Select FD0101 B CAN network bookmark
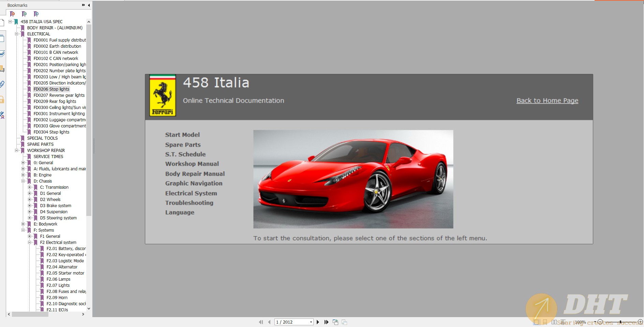The height and width of the screenshot is (327, 644). pyautogui.click(x=56, y=52)
